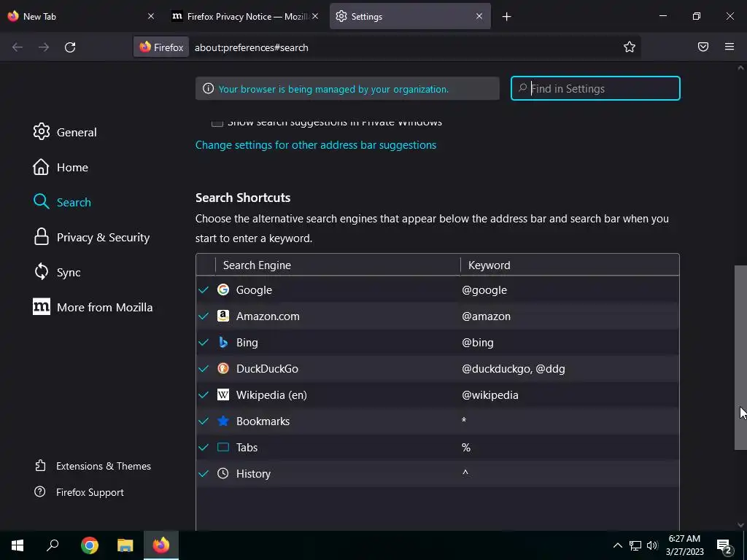Image resolution: width=747 pixels, height=560 pixels.
Task: Uncheck the History search shortcut
Action: tap(204, 472)
